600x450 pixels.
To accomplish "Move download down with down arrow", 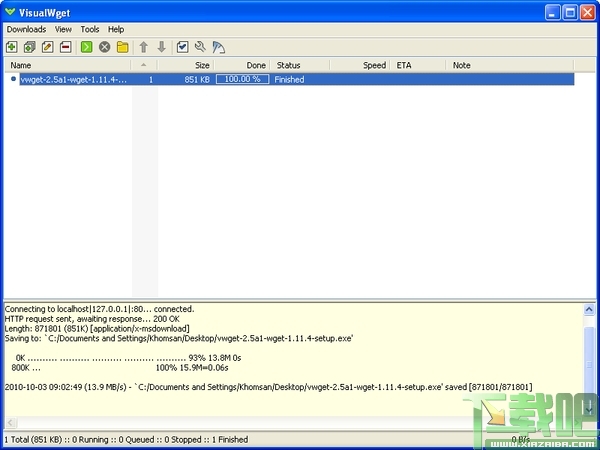I will (x=161, y=47).
